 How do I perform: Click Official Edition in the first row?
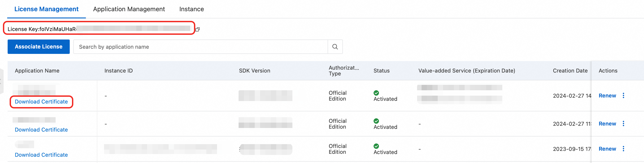coord(337,96)
